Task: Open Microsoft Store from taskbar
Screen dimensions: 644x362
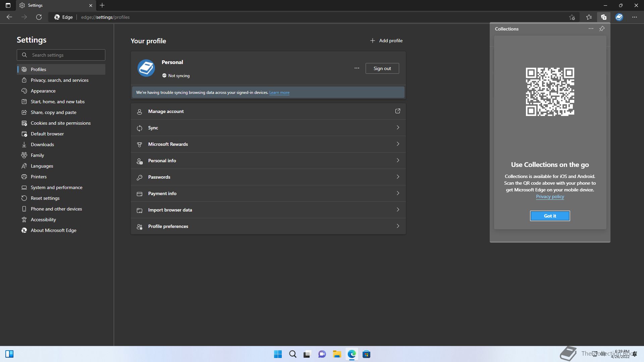Action: coord(366,354)
